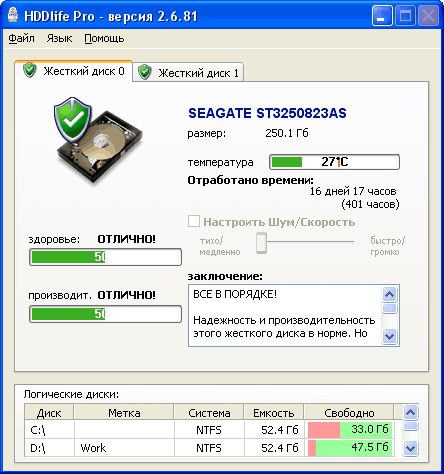Click the Свободно column header

[x=349, y=413]
